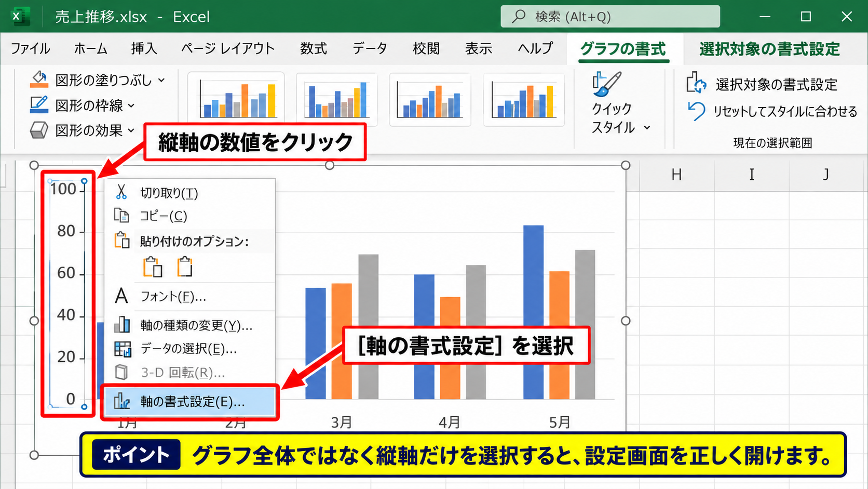This screenshot has height=489, width=868.
Task: Click 選択対象の書式設定 button in ribbon
Action: 762,84
